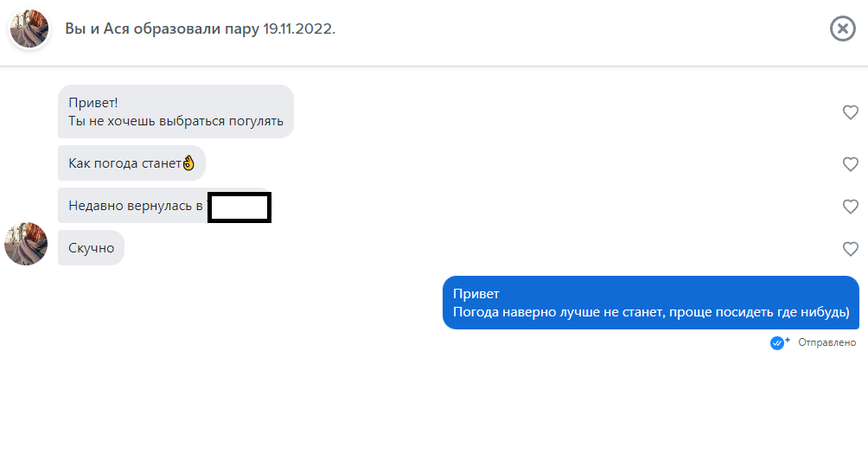The image size is (868, 453).
Task: Click the blue double-checkmark sent status icon
Action: (778, 342)
